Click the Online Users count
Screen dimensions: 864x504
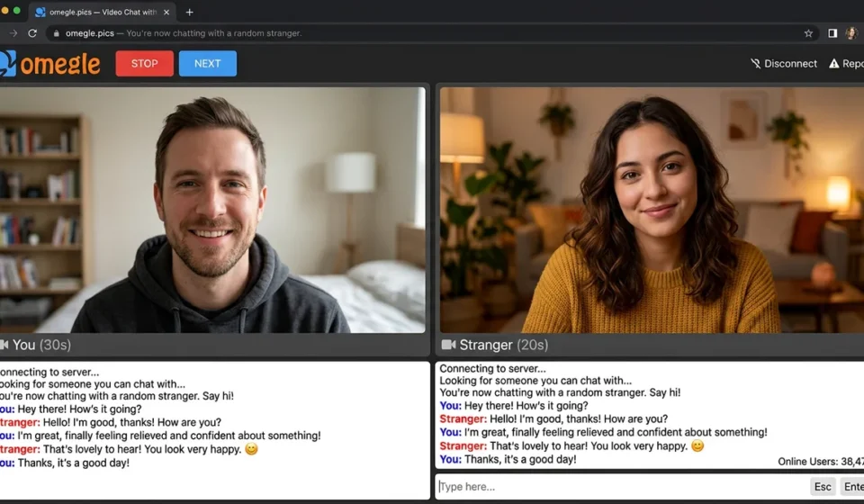coord(821,462)
